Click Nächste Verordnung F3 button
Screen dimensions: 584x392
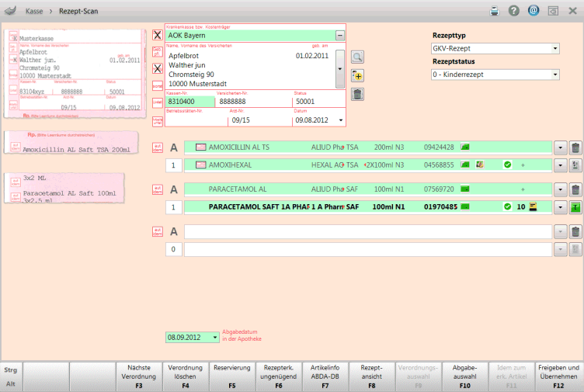pyautogui.click(x=139, y=376)
